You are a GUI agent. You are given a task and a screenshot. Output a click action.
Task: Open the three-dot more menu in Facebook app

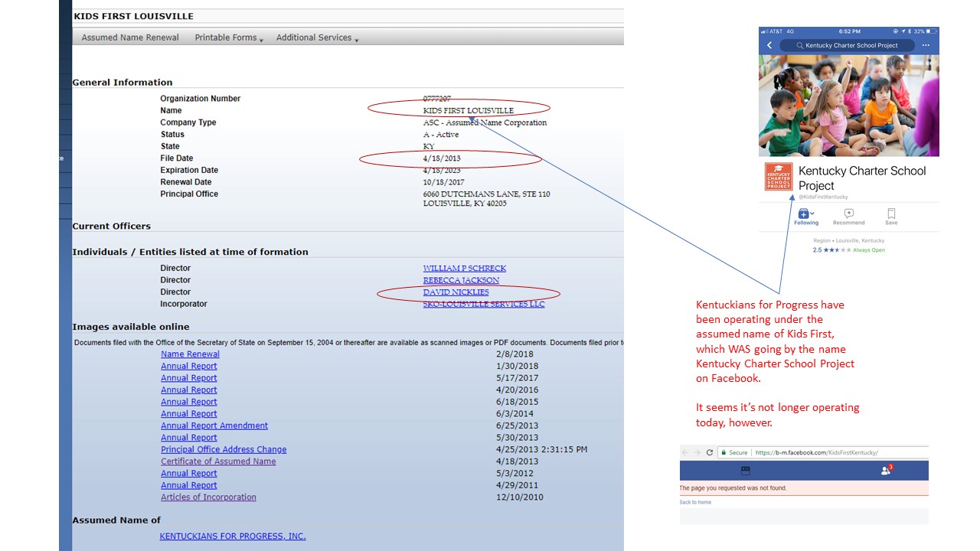[x=926, y=46]
